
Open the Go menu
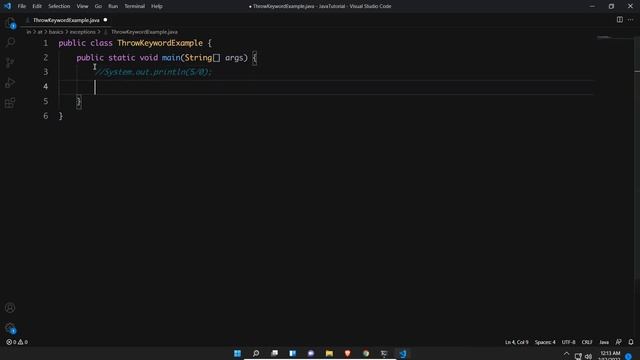(98, 6)
